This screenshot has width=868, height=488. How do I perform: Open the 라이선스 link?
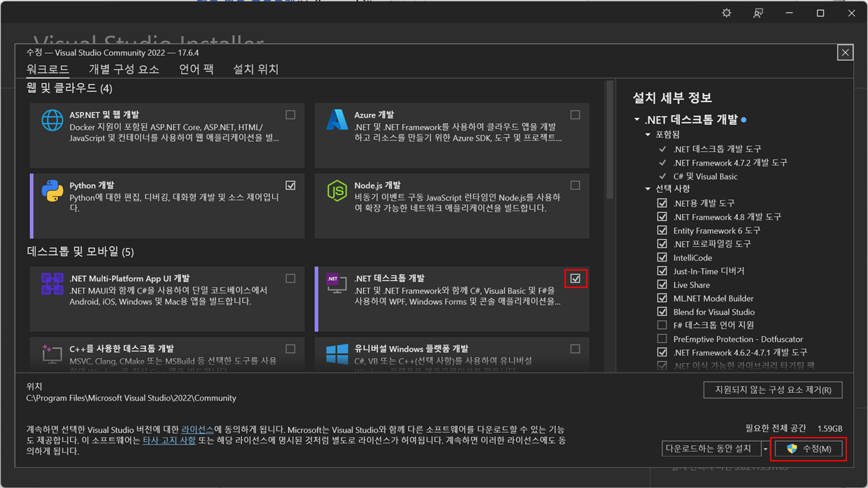(197, 429)
